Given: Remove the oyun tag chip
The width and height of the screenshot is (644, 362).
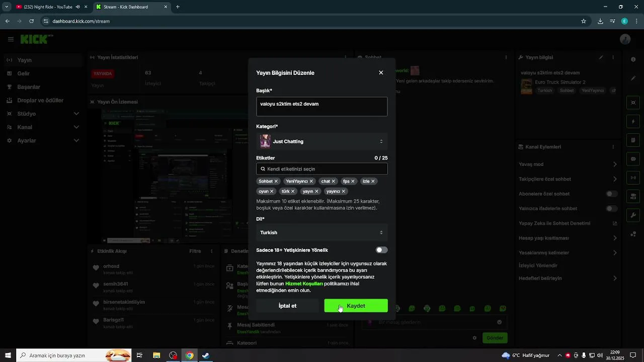Looking at the screenshot, I should pos(272,192).
